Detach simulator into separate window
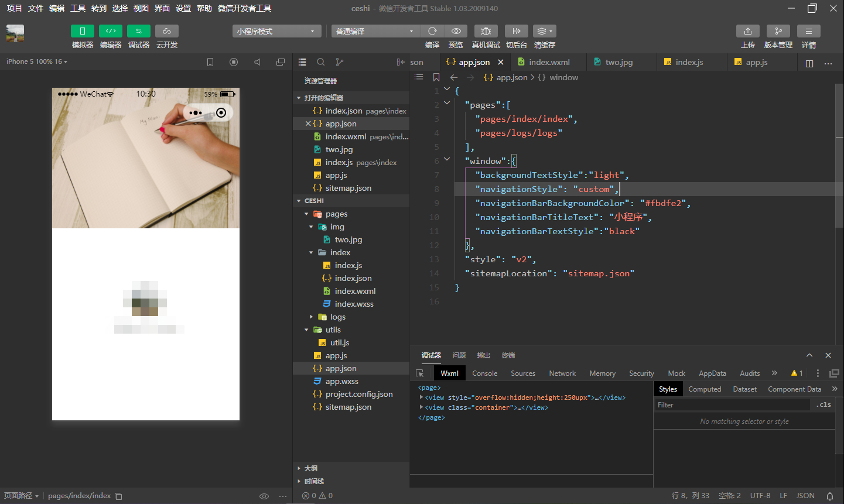844x504 pixels. (x=281, y=62)
